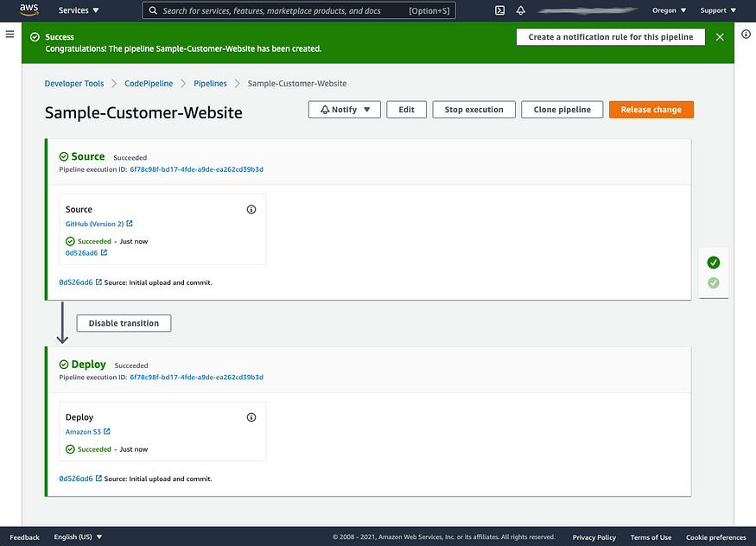
Task: Go to Developer Tools breadcrumb
Action: [74, 84]
